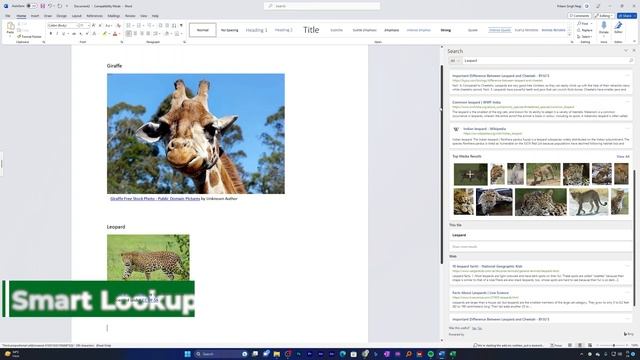Select the giraffe image in document
The width and height of the screenshot is (640, 360).
pyautogui.click(x=196, y=134)
